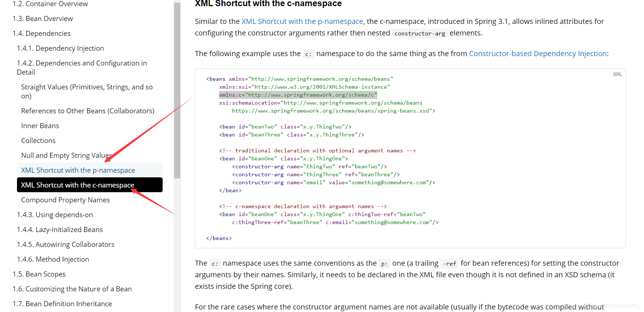Open 1.4.2. Dependencies and Configuration in Detail
Viewport: 644px width, 312px height.
82,67
